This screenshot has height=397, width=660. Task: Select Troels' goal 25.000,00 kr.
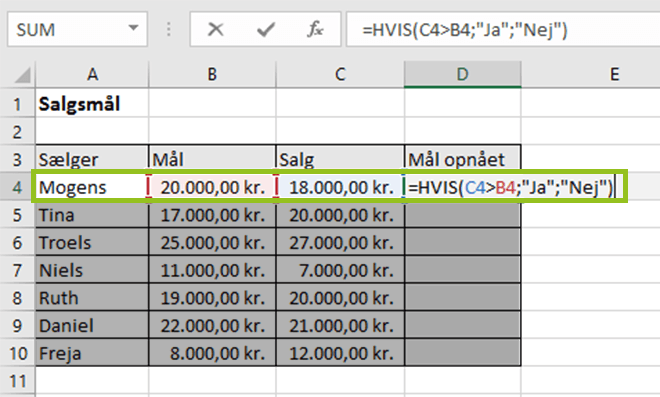click(212, 242)
